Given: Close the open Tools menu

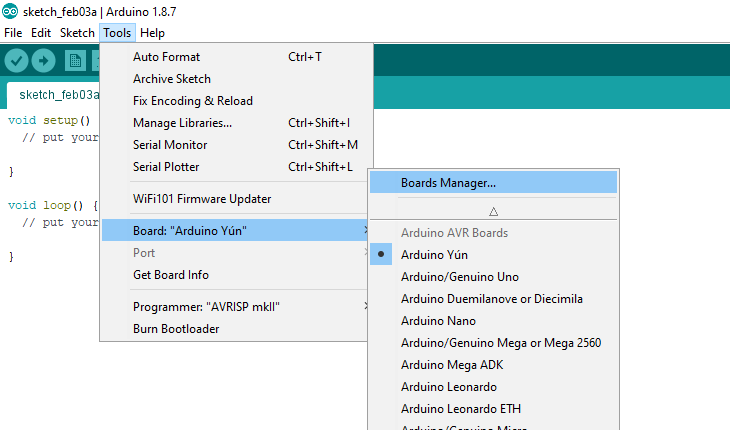Looking at the screenshot, I should [x=117, y=33].
